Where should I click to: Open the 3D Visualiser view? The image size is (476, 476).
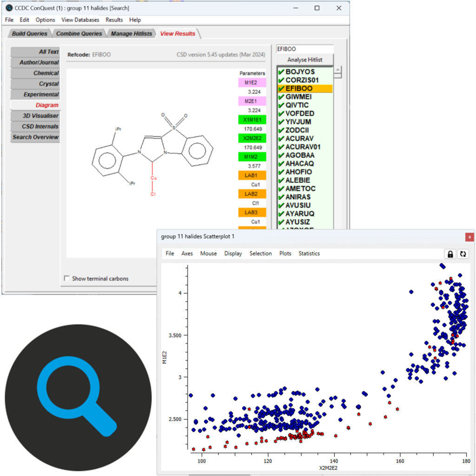(40, 116)
